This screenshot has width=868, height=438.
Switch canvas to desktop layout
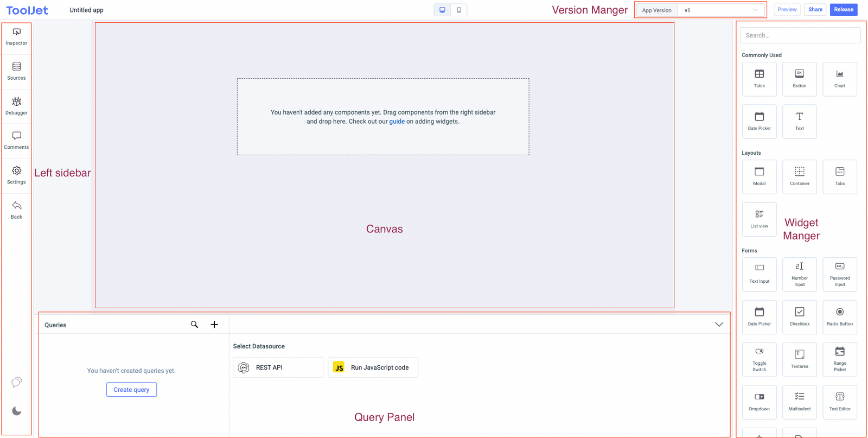click(x=442, y=10)
